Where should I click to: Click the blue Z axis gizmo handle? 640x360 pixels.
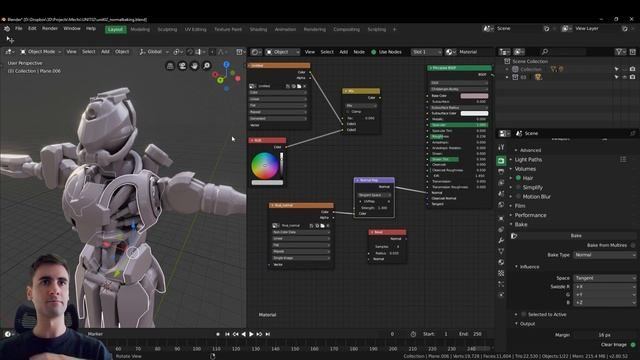coord(227,64)
